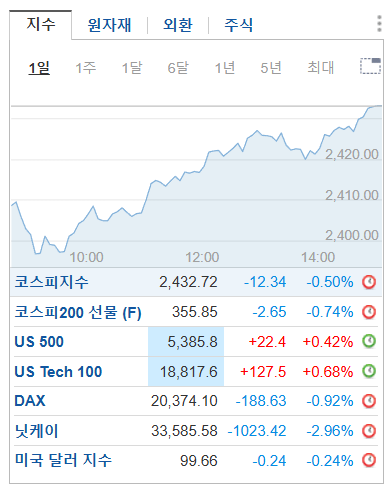
Task: Select the 코스피지수 row
Action: pos(196,282)
